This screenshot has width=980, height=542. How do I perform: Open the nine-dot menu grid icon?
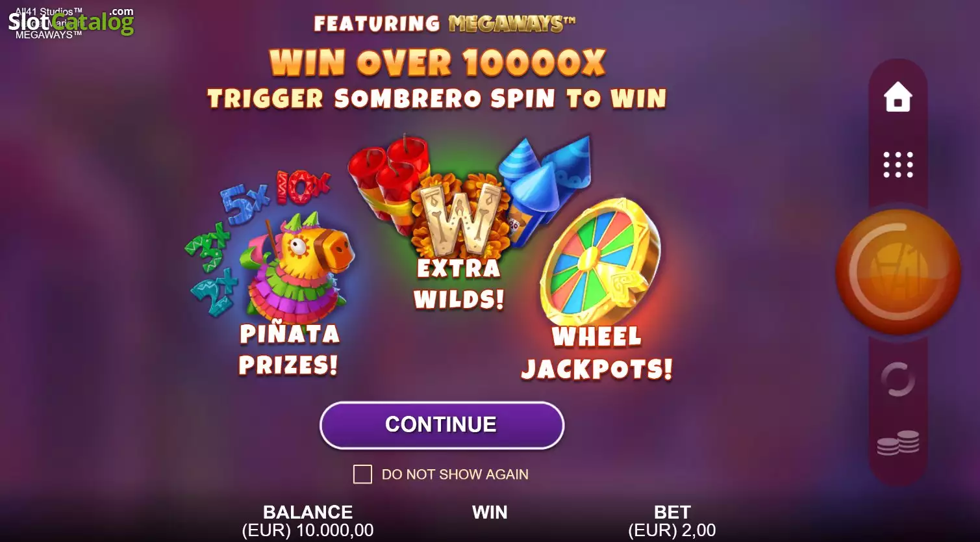click(898, 165)
